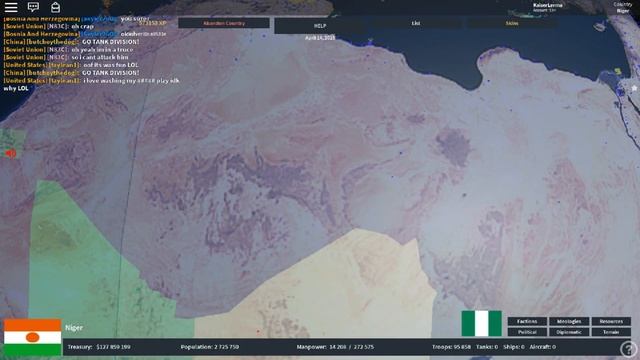Select the Diplomatic map mode
The height and width of the screenshot is (360, 640).
coord(569,332)
